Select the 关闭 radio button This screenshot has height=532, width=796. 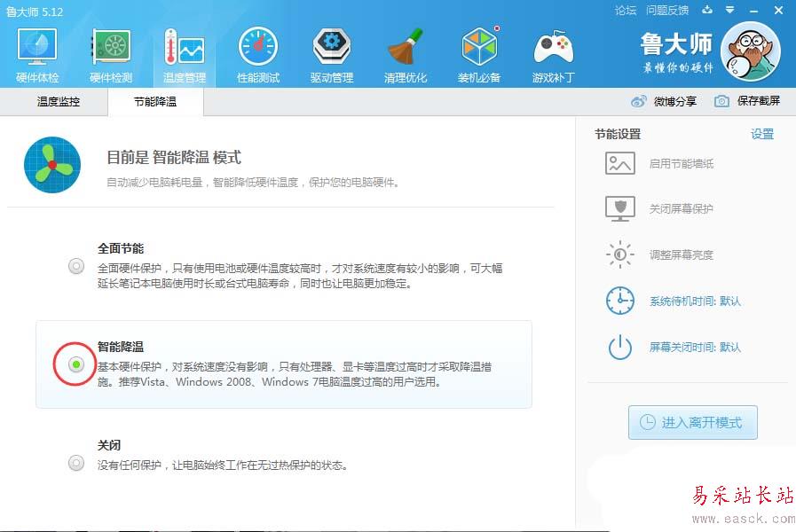76,463
